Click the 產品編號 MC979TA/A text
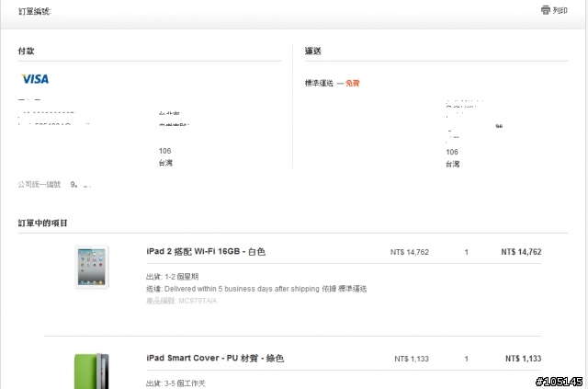 click(x=181, y=301)
